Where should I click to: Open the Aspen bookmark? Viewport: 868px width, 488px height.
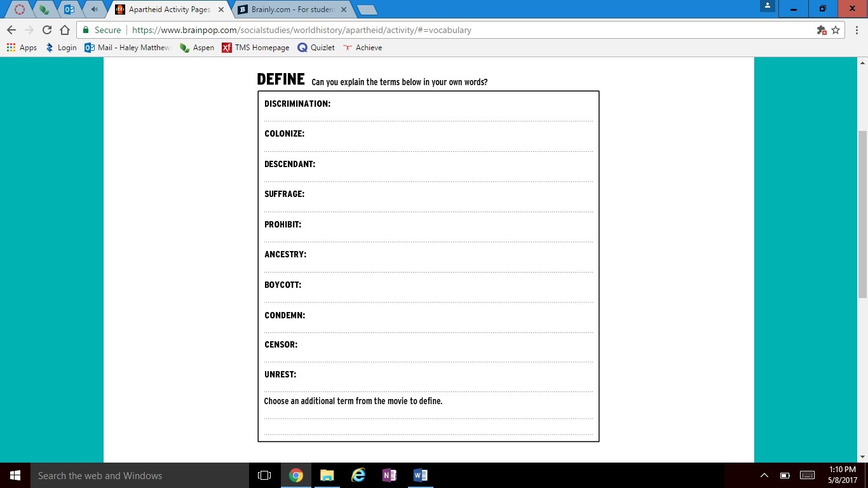coord(197,48)
